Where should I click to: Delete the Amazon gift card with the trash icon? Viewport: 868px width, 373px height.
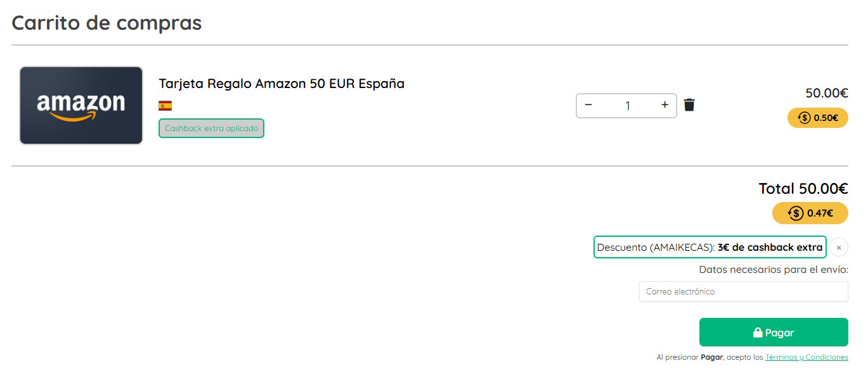click(x=689, y=105)
